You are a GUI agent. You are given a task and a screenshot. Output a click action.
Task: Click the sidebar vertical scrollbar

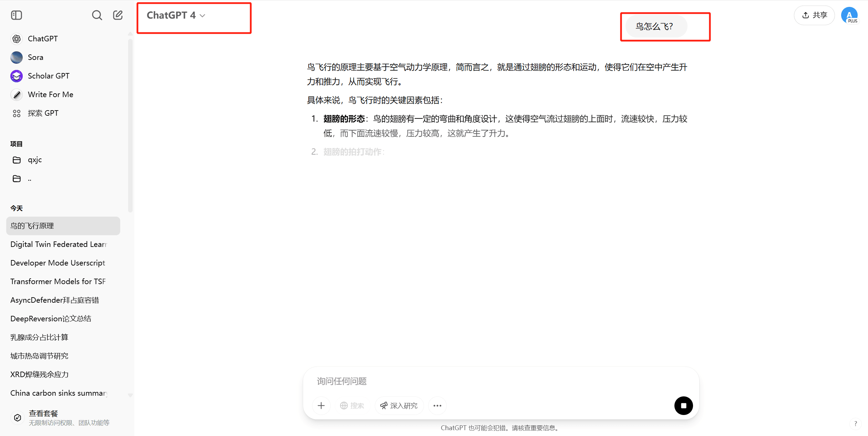tap(130, 126)
